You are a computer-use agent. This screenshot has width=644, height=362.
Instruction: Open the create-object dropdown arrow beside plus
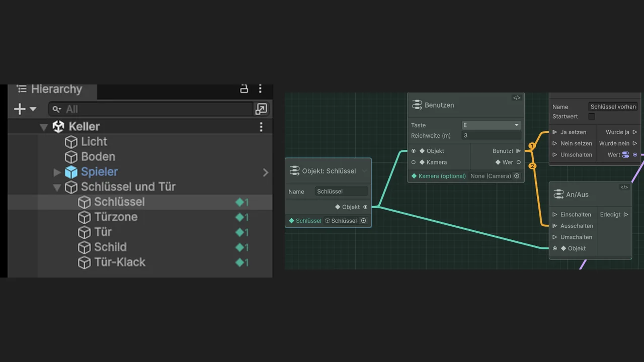click(x=33, y=109)
